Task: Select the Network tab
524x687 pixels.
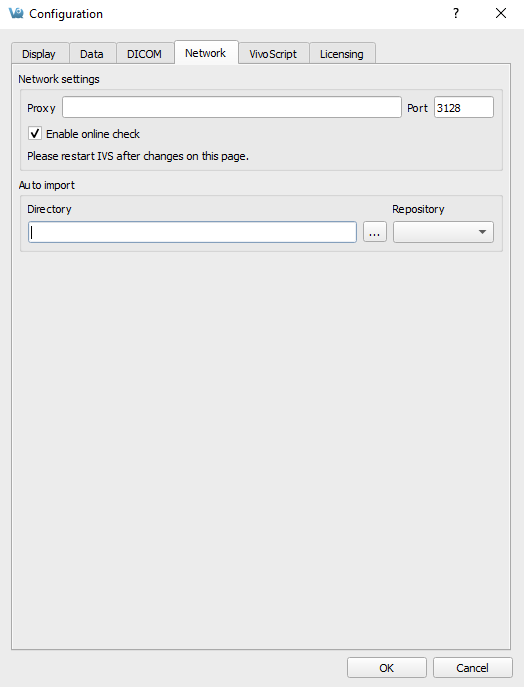Action: [205, 53]
